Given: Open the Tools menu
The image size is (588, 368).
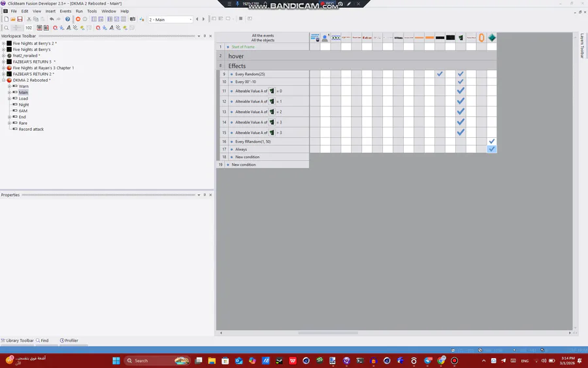Looking at the screenshot, I should coord(92,11).
